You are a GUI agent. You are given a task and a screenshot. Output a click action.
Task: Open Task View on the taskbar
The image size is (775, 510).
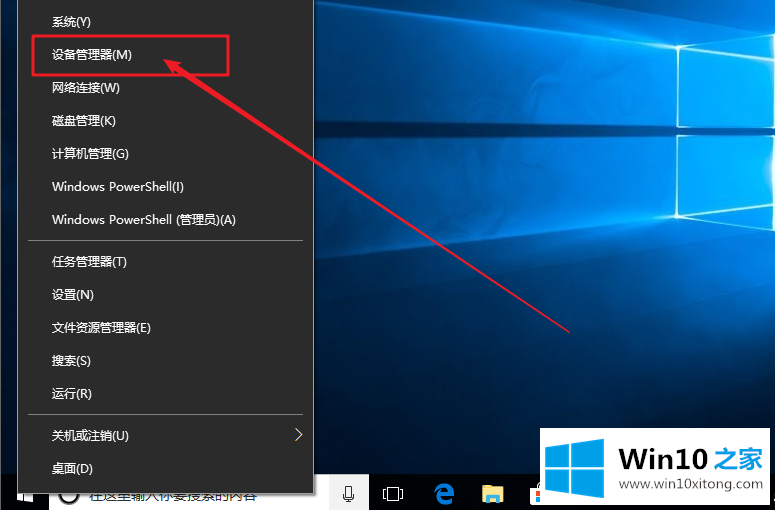pyautogui.click(x=393, y=494)
